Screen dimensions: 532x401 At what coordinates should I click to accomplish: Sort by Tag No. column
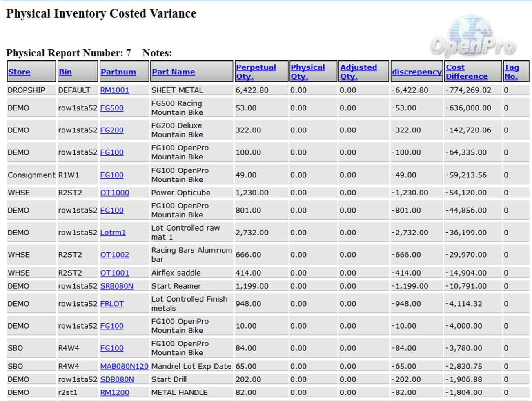(512, 72)
